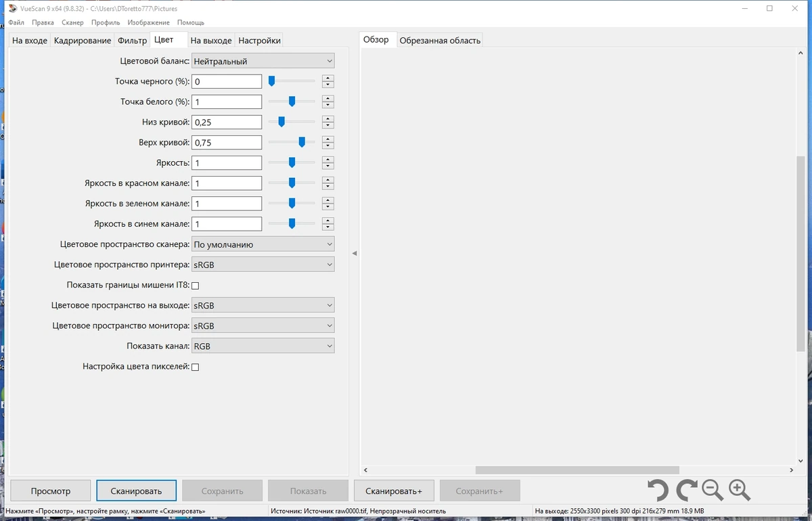This screenshot has height=521, width=812.
Task: Click the zoom in magnifier icon
Action: click(x=740, y=490)
